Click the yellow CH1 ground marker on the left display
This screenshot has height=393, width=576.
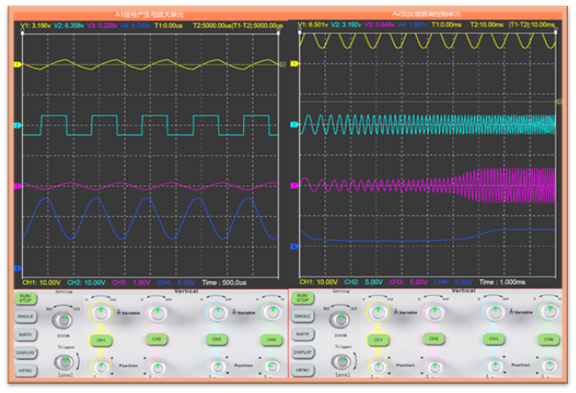click(x=18, y=65)
